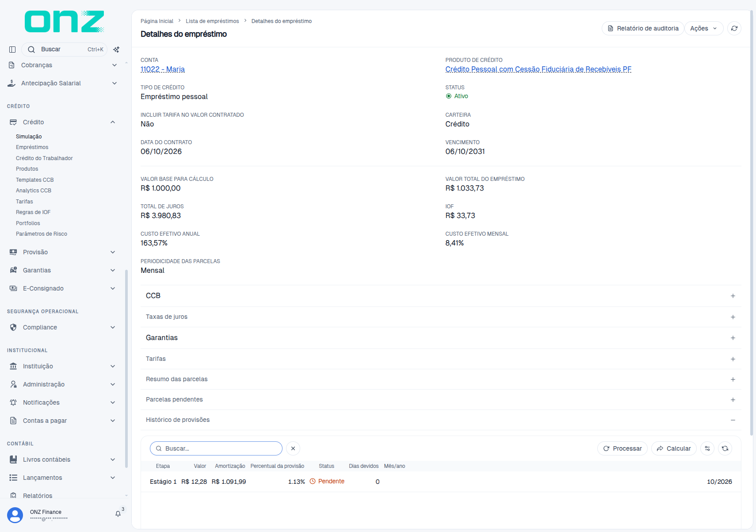Click the Livros contábeis book icon
The height and width of the screenshot is (532, 756).
(x=13, y=459)
